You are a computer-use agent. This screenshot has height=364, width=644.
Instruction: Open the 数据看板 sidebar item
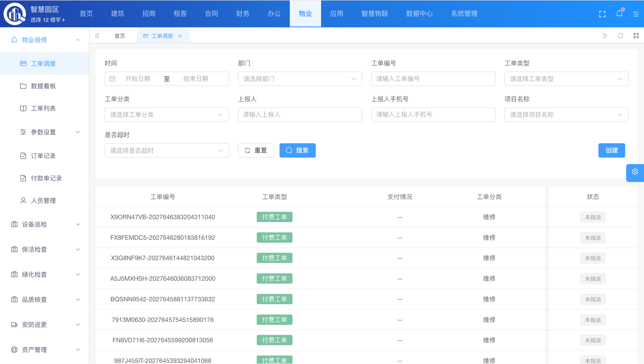point(43,86)
